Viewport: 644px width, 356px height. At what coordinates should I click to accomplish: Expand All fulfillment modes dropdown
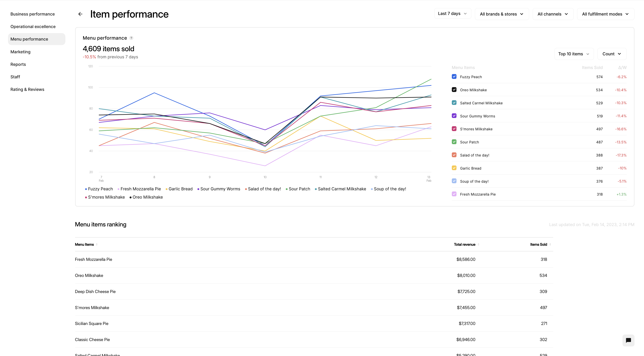tap(606, 14)
